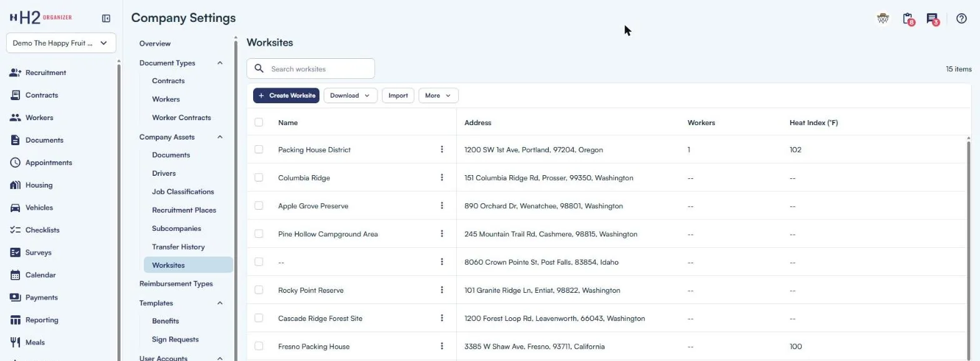Open the Vehicles section
Viewport: 980px width, 361px height.
click(x=39, y=208)
